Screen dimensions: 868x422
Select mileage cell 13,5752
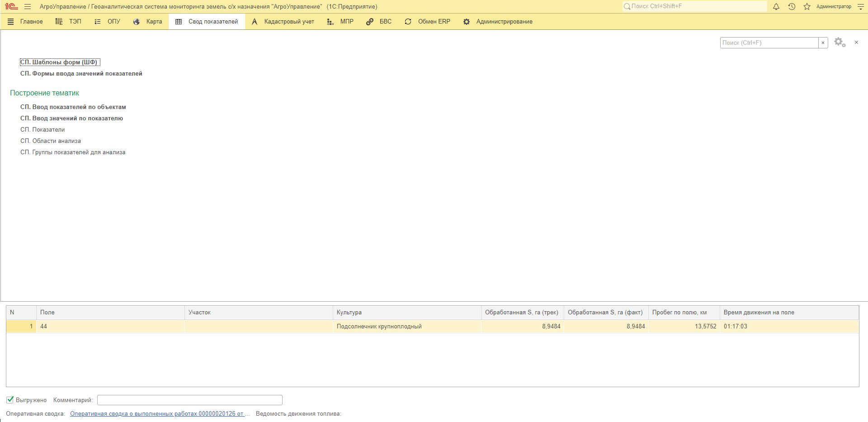684,327
